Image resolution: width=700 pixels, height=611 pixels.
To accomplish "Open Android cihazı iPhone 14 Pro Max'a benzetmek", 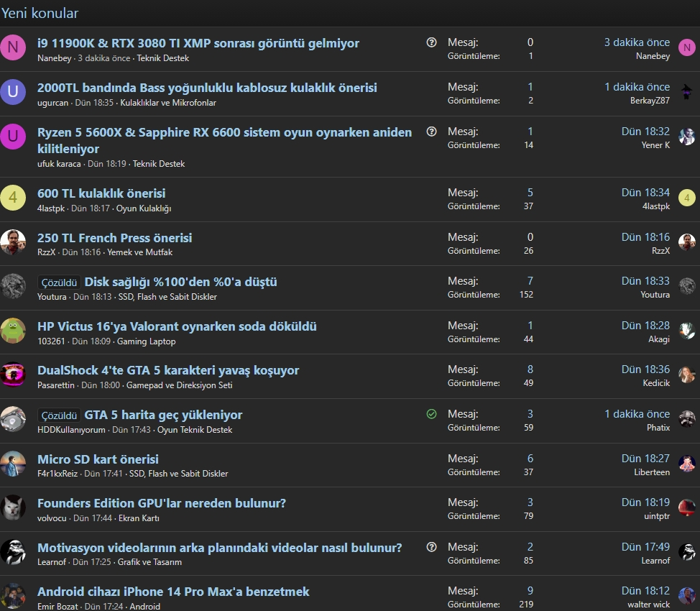I will coord(173,592).
